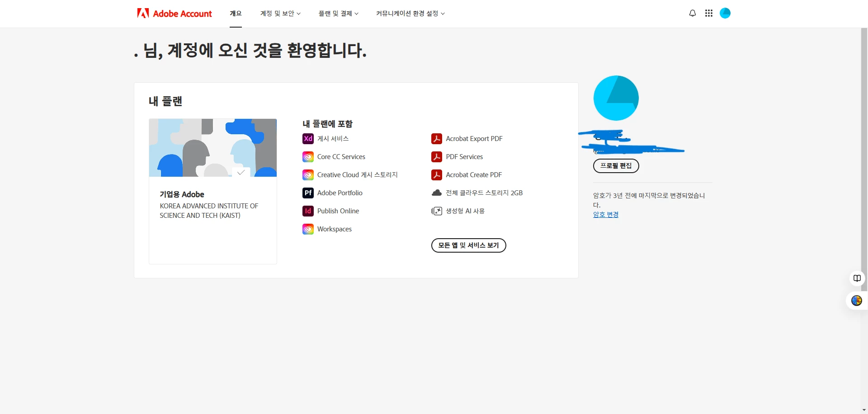The image size is (868, 414).
Task: Click KOREA ADVANCED INSTITUTE OF SCIENCE text
Action: click(x=209, y=211)
